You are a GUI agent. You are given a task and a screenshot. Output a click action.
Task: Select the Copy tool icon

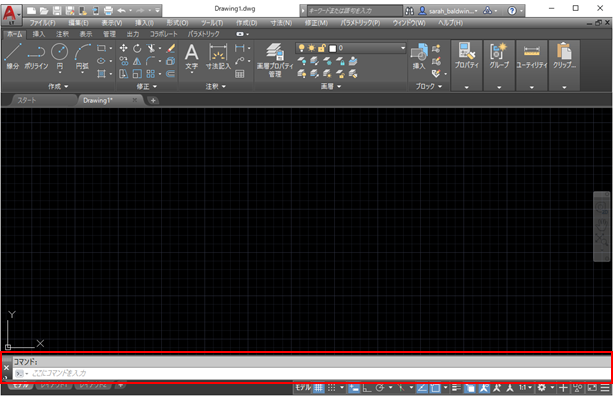point(124,61)
